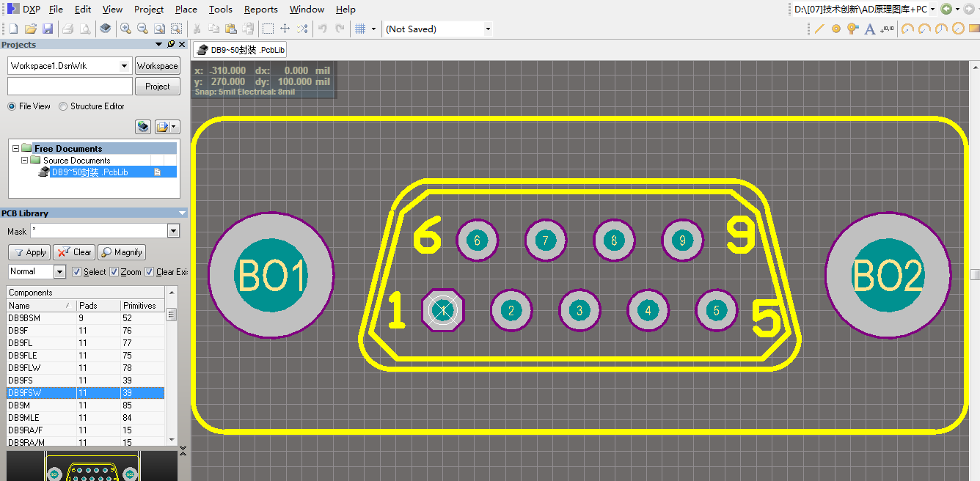Open the grid icon dropdown arrow
This screenshot has height=481, width=980.
pyautogui.click(x=373, y=29)
